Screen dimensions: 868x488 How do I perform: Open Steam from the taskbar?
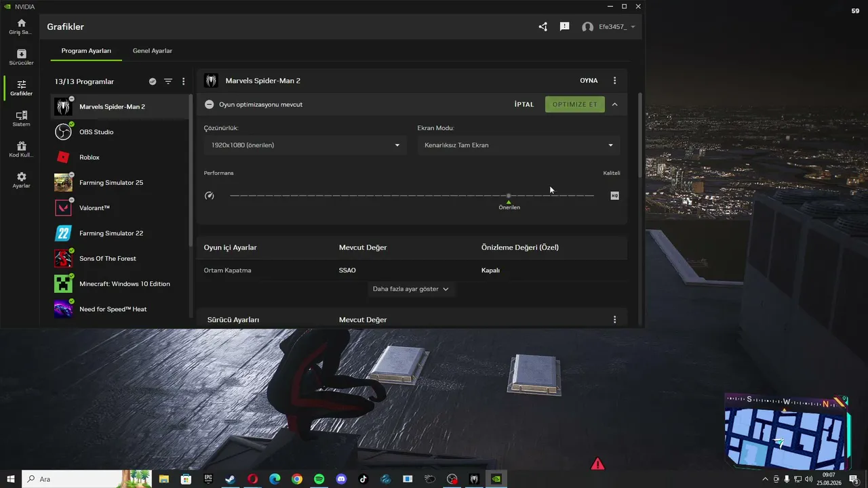(x=231, y=479)
